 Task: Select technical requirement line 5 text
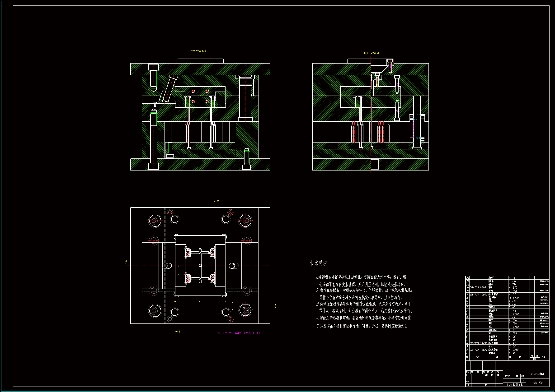362,326
